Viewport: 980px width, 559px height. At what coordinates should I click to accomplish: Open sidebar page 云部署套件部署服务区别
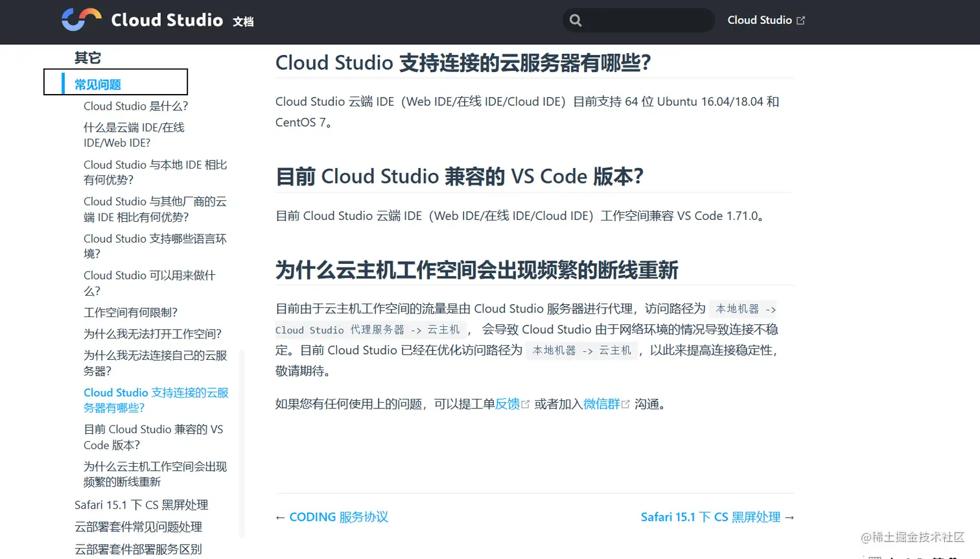coord(138,549)
